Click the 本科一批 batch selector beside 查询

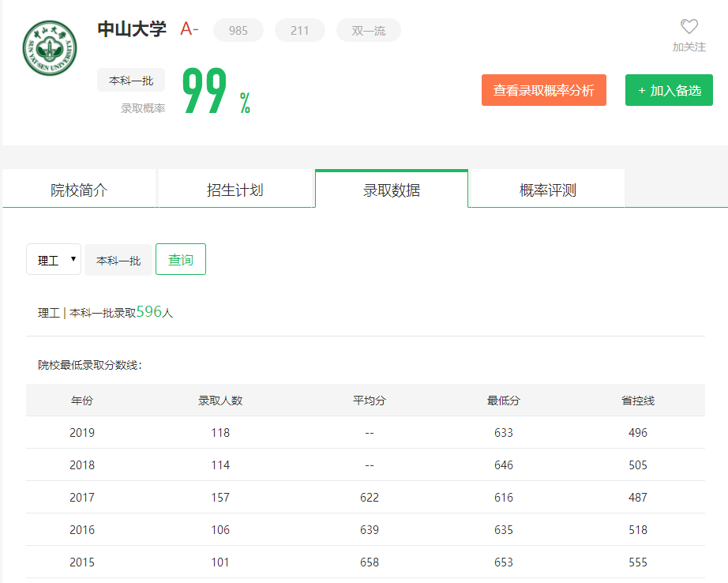pos(118,260)
